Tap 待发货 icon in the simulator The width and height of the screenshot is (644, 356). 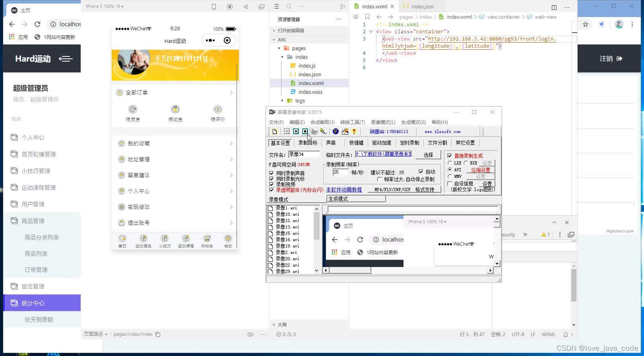point(133,109)
